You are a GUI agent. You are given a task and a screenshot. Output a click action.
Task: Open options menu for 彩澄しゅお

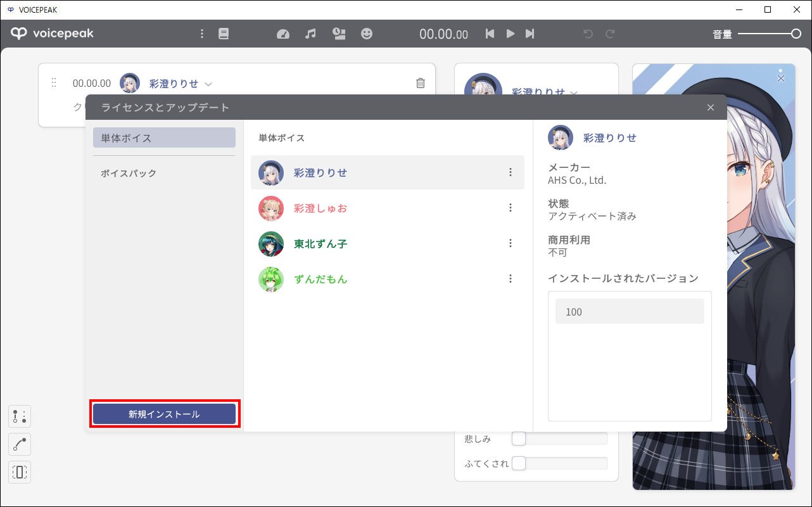(511, 208)
